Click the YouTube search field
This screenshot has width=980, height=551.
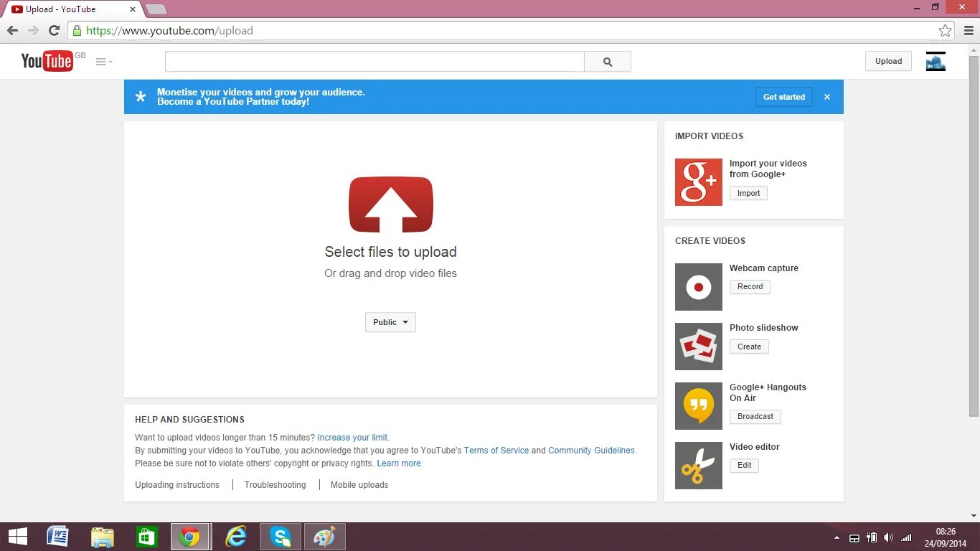click(374, 62)
